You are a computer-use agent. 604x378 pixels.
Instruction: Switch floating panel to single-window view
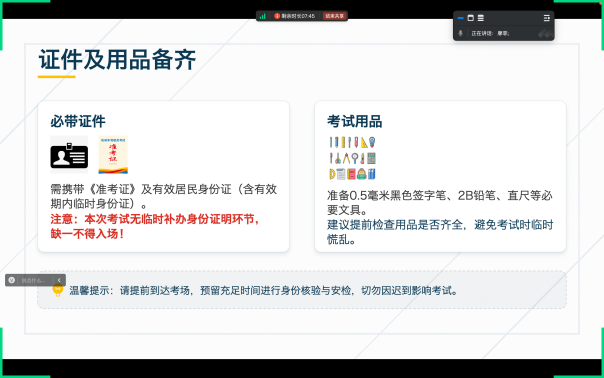click(470, 18)
